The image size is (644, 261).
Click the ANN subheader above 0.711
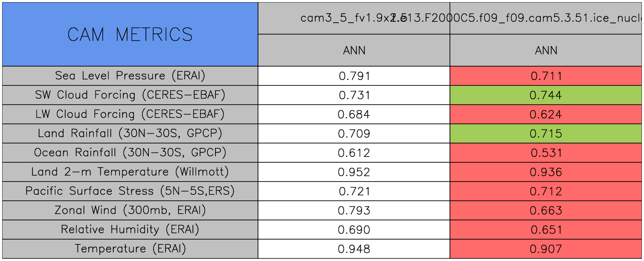(x=546, y=50)
